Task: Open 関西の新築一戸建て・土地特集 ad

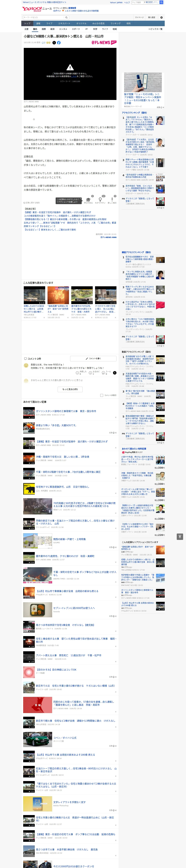Action: (x=70, y=539)
